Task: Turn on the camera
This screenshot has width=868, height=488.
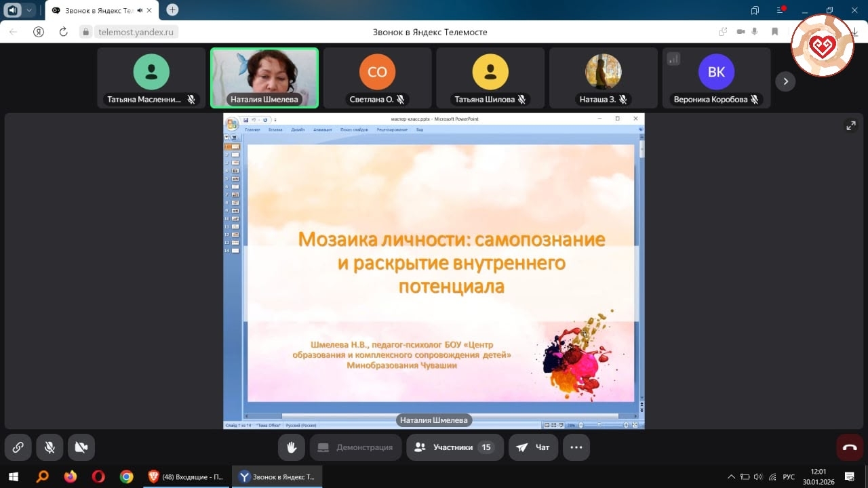Action: point(81,447)
